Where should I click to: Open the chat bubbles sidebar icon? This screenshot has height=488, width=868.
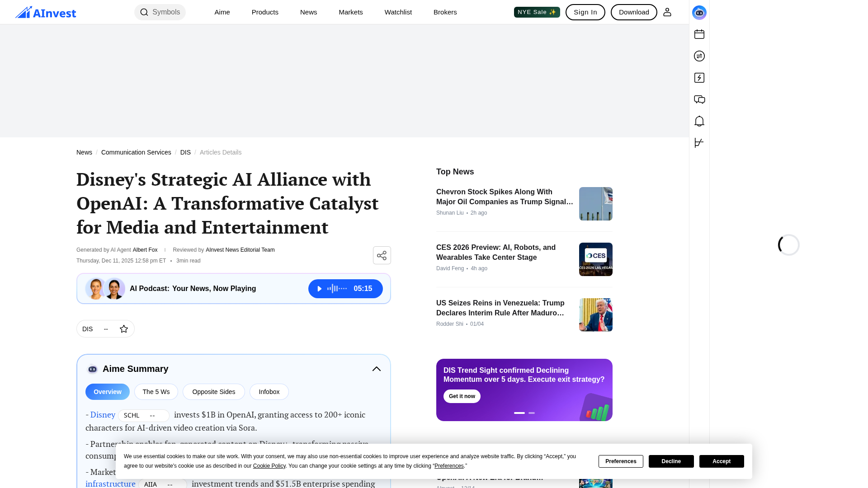point(699,99)
